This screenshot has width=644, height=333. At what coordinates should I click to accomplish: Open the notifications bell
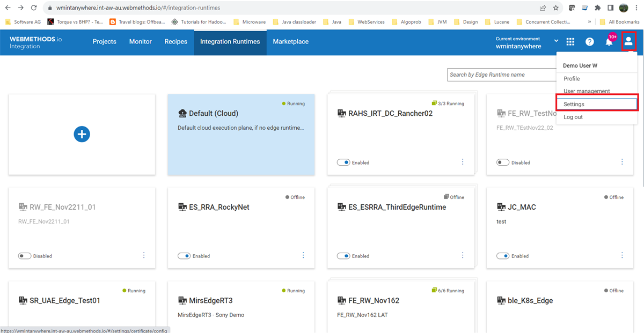coord(609,42)
